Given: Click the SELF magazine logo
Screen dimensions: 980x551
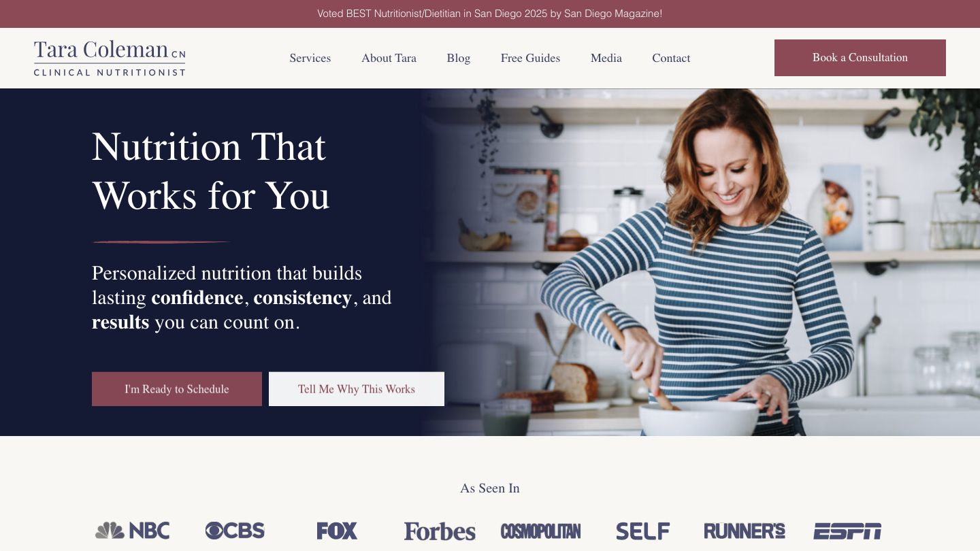Looking at the screenshot, I should [643, 531].
